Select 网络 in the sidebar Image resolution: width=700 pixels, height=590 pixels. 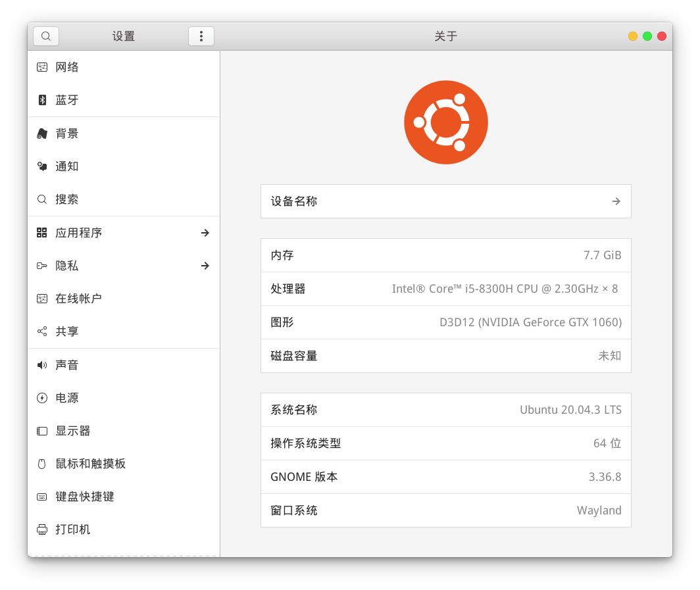[124, 67]
